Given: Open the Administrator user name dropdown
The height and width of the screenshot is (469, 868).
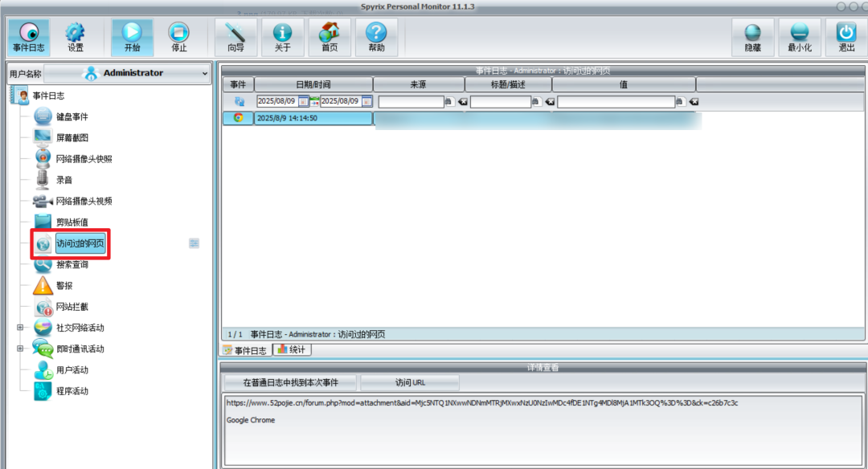Looking at the screenshot, I should coord(127,73).
